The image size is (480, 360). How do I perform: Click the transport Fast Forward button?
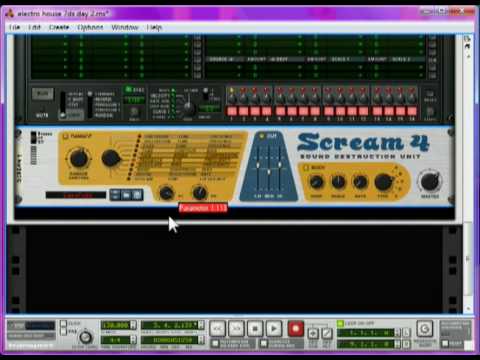point(236,329)
